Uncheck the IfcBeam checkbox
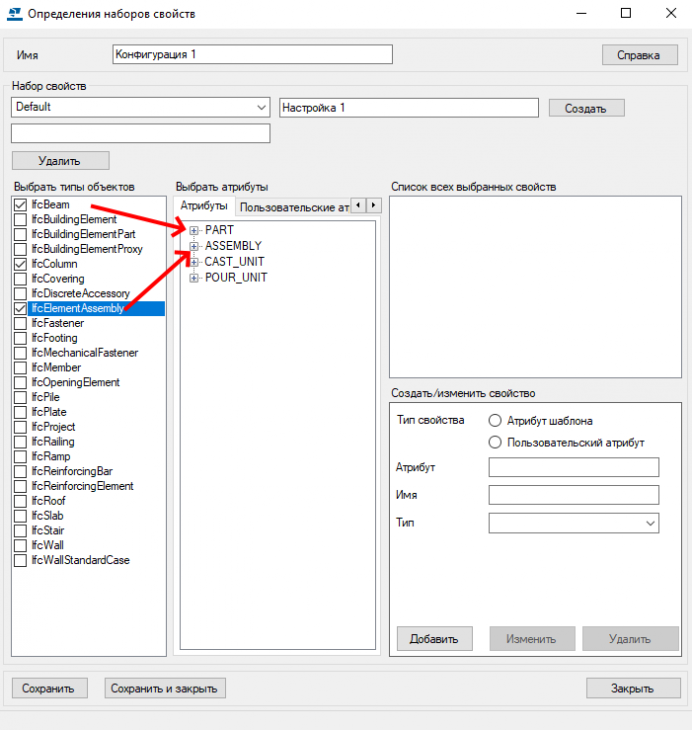Image resolution: width=692 pixels, height=730 pixels. pos(20,204)
